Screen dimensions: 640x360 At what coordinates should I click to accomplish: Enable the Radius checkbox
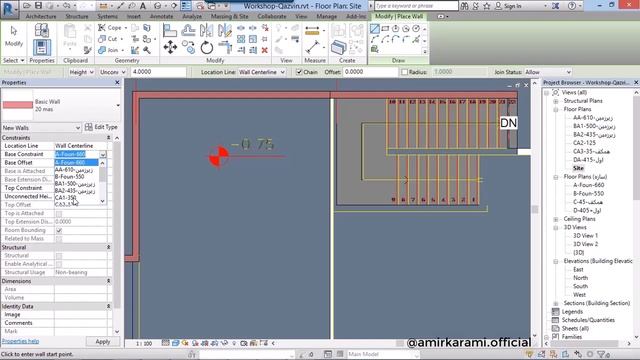404,72
